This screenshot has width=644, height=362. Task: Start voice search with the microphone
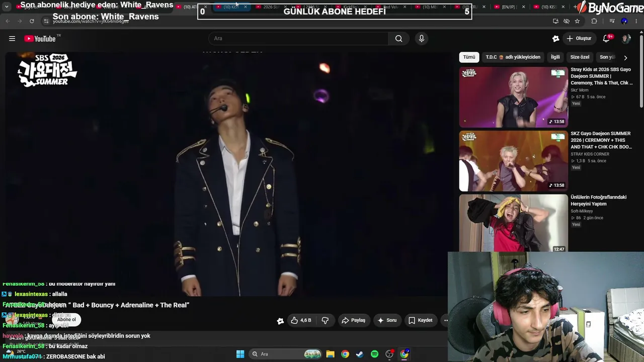point(422,39)
